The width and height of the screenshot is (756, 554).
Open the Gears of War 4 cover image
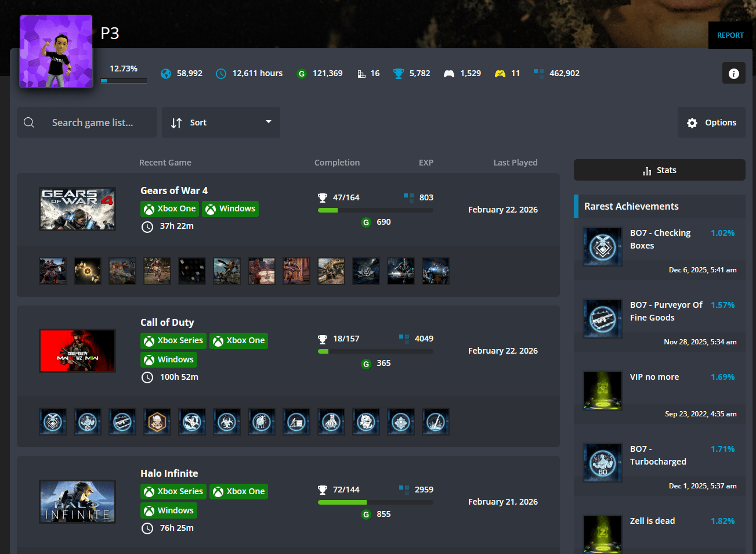tap(77, 209)
